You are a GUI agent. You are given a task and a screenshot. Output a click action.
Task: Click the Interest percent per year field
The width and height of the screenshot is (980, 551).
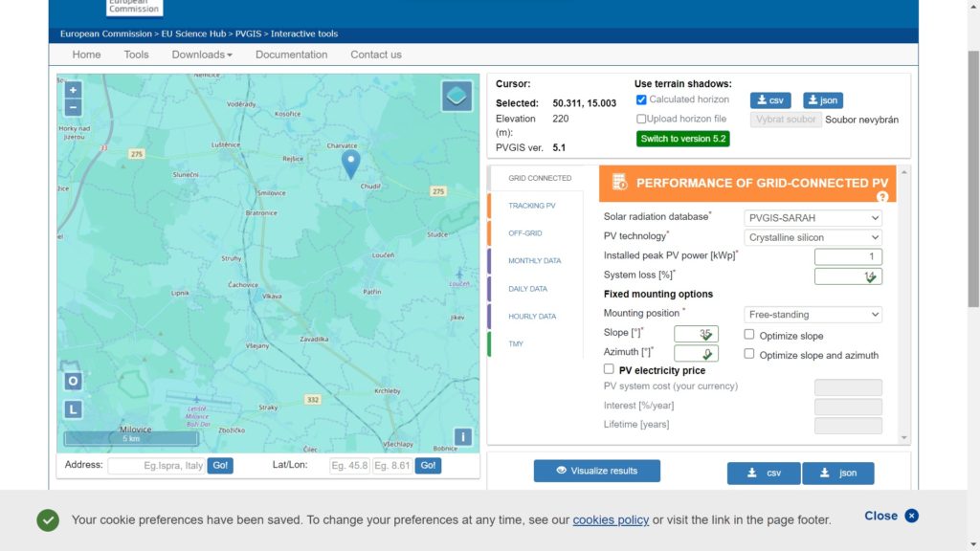coord(848,407)
